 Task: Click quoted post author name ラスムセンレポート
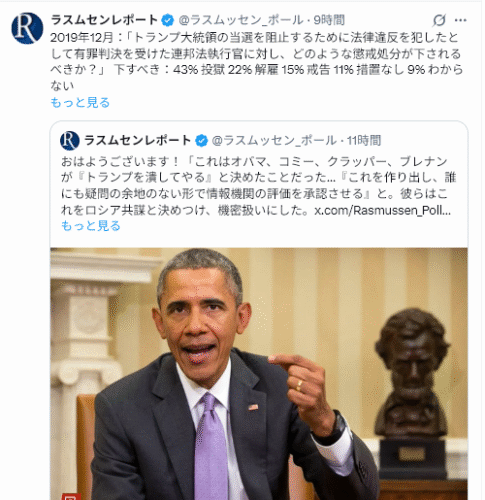click(138, 141)
